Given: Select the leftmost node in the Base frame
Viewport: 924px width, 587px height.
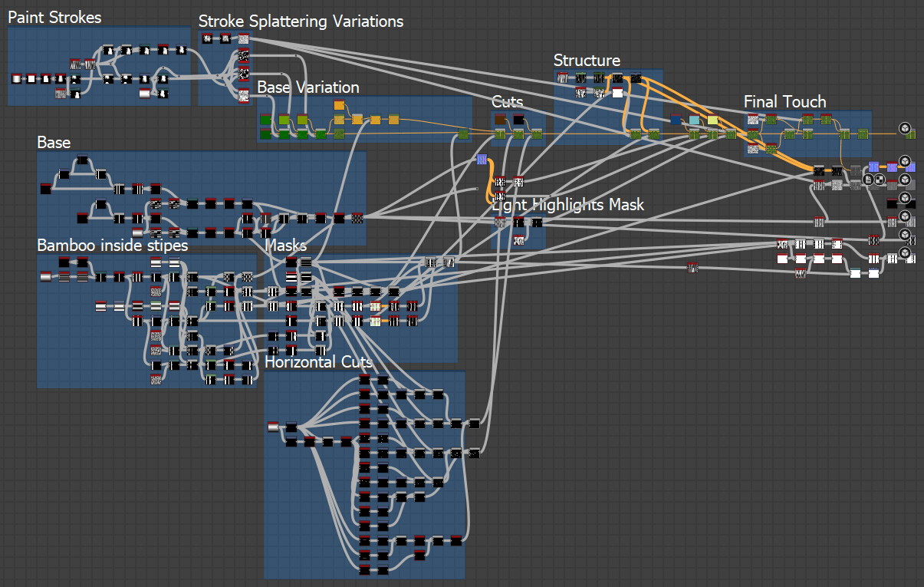Looking at the screenshot, I should click(x=45, y=189).
